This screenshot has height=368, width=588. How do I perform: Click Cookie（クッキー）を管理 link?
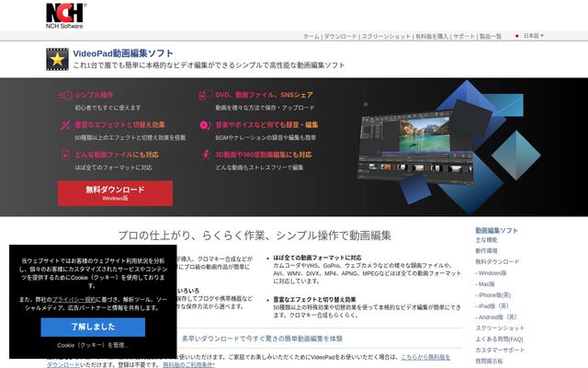(x=93, y=345)
